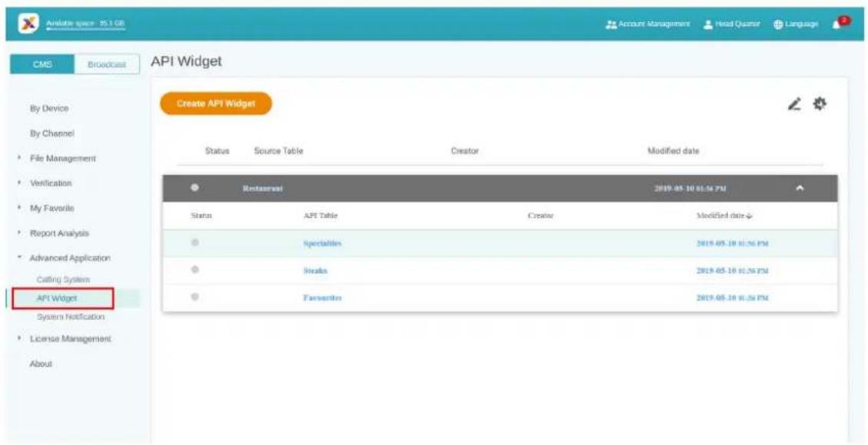Switch to the Broadcast tab

tap(107, 65)
